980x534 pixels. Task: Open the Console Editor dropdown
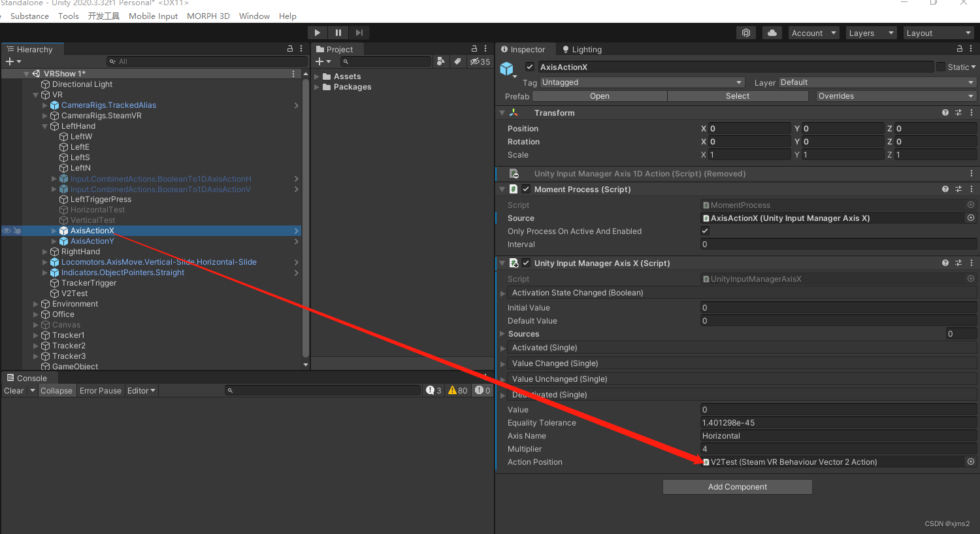[x=142, y=391]
